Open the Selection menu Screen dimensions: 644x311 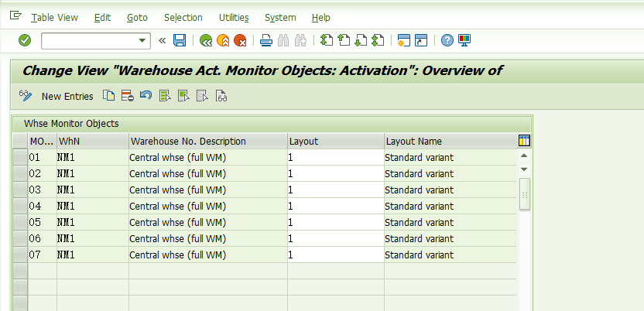183,18
